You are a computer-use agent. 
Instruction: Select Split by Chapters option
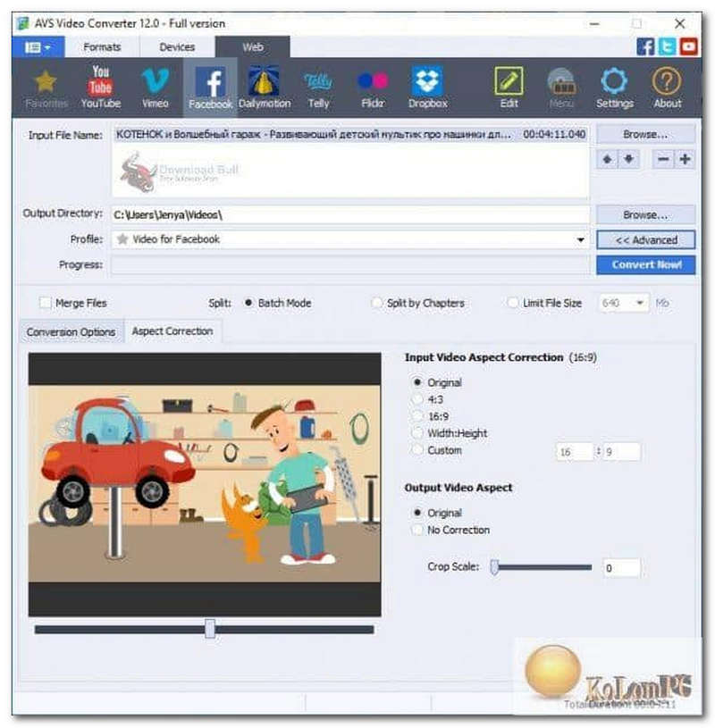tap(377, 303)
